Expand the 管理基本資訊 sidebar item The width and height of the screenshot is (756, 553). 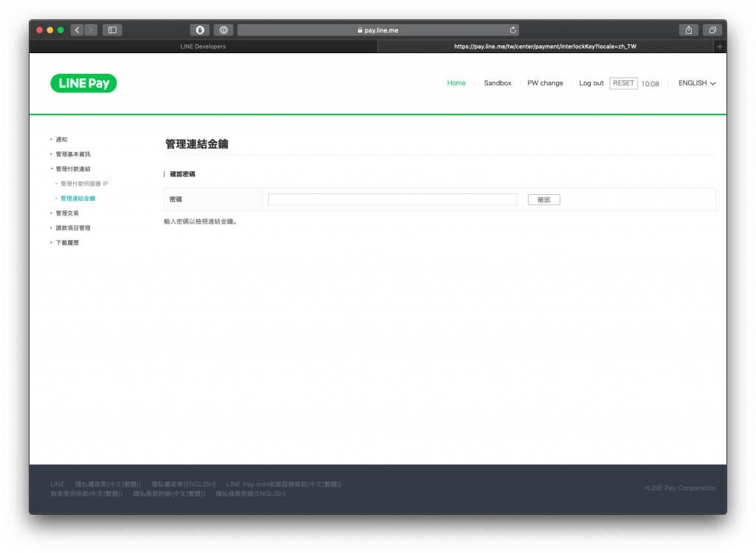73,154
